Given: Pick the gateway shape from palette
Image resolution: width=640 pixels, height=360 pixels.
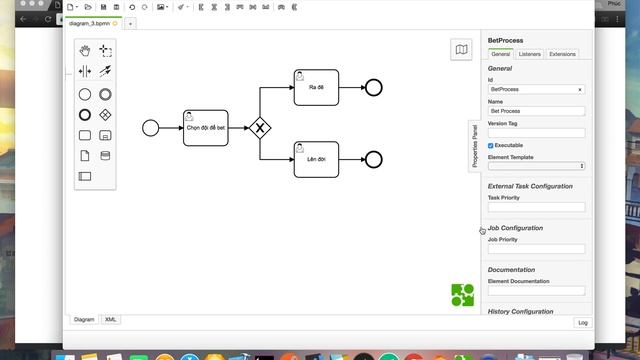Looking at the screenshot, I should 105,115.
